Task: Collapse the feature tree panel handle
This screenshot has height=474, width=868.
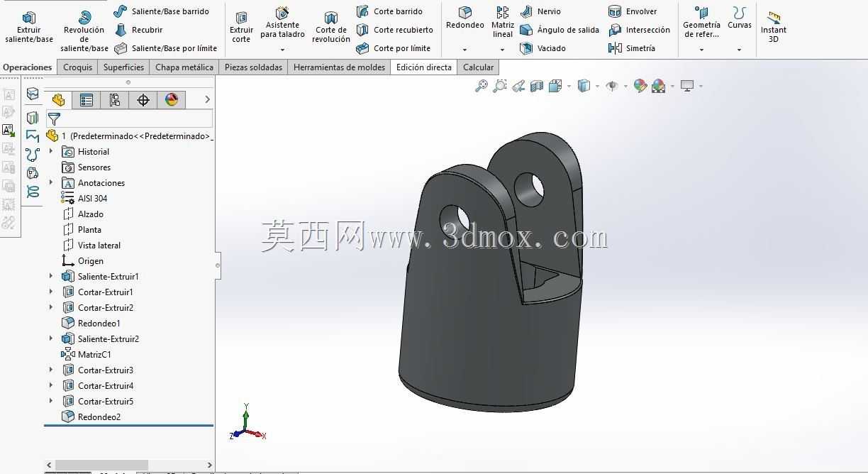Action: [x=217, y=265]
